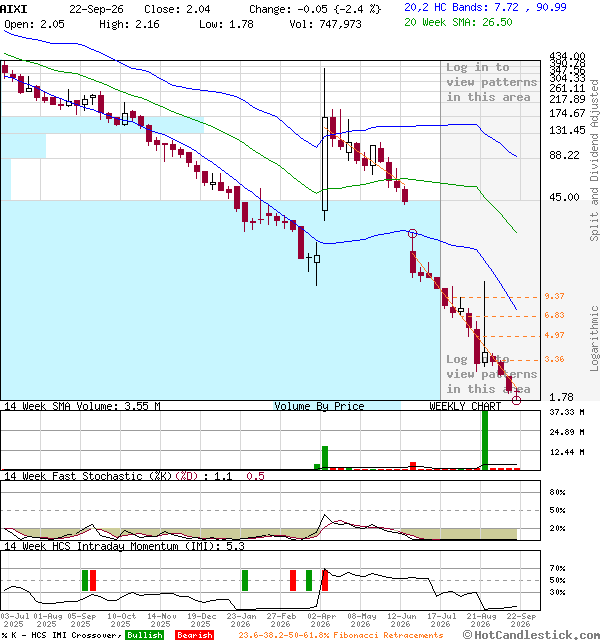600x640 pixels.
Task: Click the 20,2 HC Bands legend text
Action: pyautogui.click(x=485, y=7)
